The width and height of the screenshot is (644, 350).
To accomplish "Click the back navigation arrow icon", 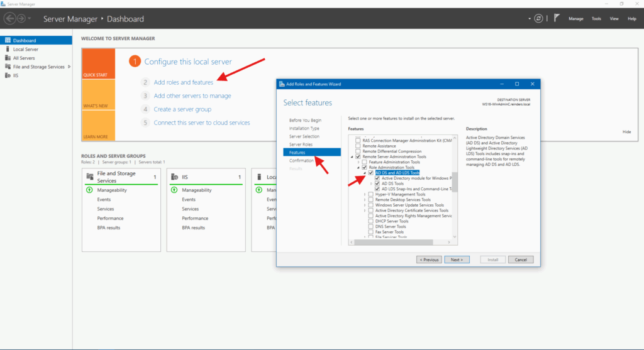I will click(9, 19).
